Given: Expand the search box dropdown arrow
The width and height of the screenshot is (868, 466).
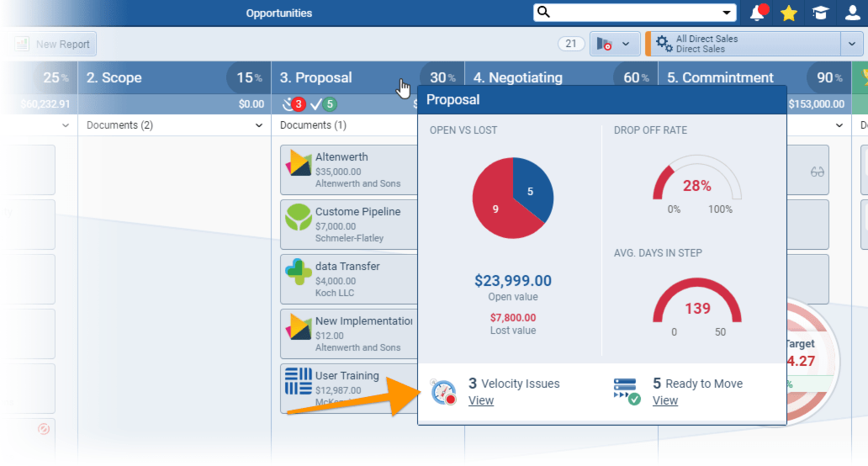Looking at the screenshot, I should [727, 13].
